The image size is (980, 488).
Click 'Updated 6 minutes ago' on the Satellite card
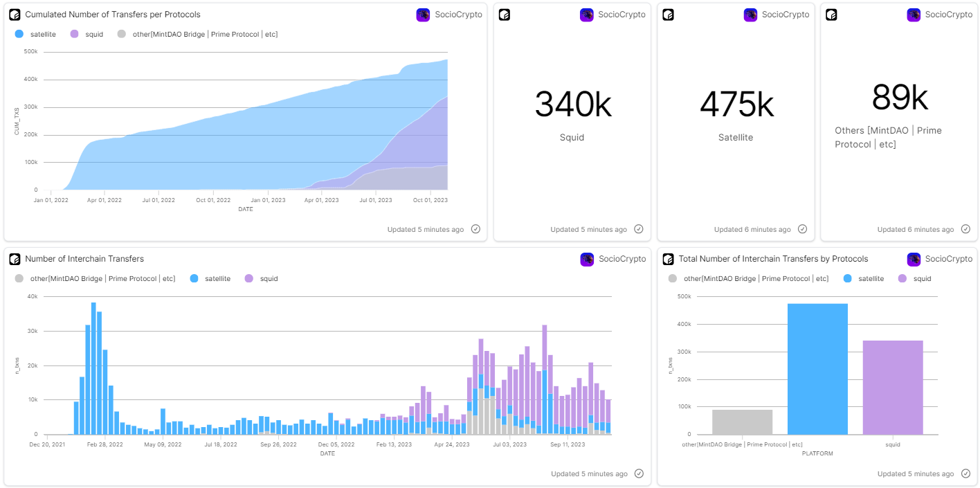coord(752,229)
